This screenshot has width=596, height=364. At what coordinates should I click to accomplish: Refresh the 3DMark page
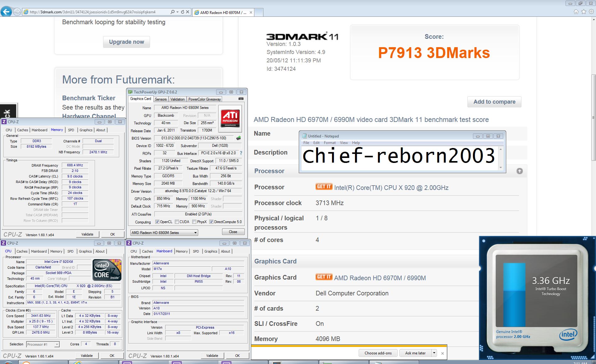[x=183, y=12]
